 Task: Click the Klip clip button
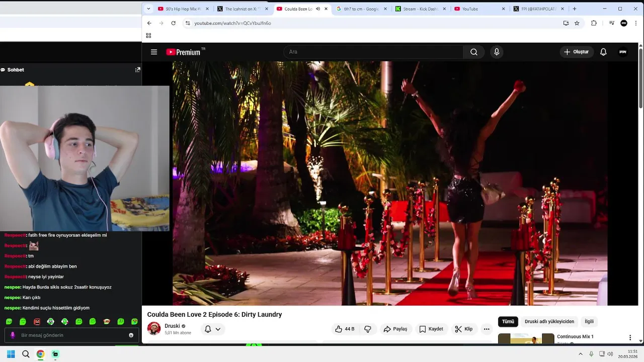(x=464, y=329)
